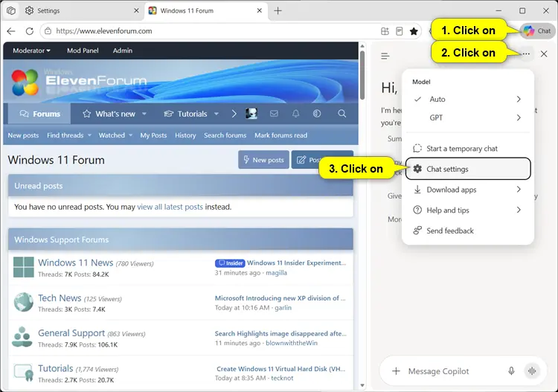Expand the Download apps submenu

point(468,190)
